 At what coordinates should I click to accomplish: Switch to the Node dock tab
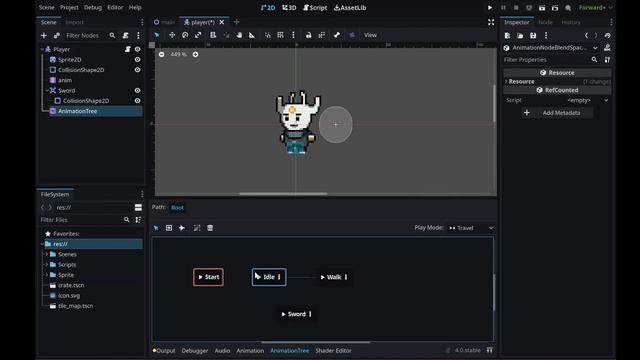coord(545,22)
